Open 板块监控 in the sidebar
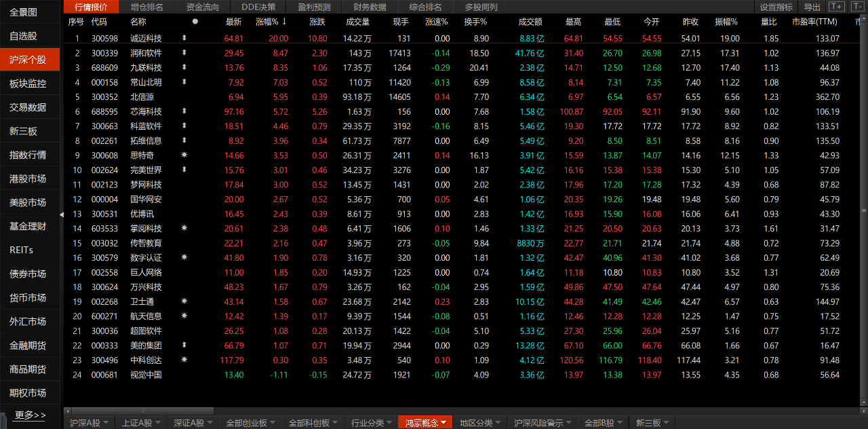 [30, 83]
